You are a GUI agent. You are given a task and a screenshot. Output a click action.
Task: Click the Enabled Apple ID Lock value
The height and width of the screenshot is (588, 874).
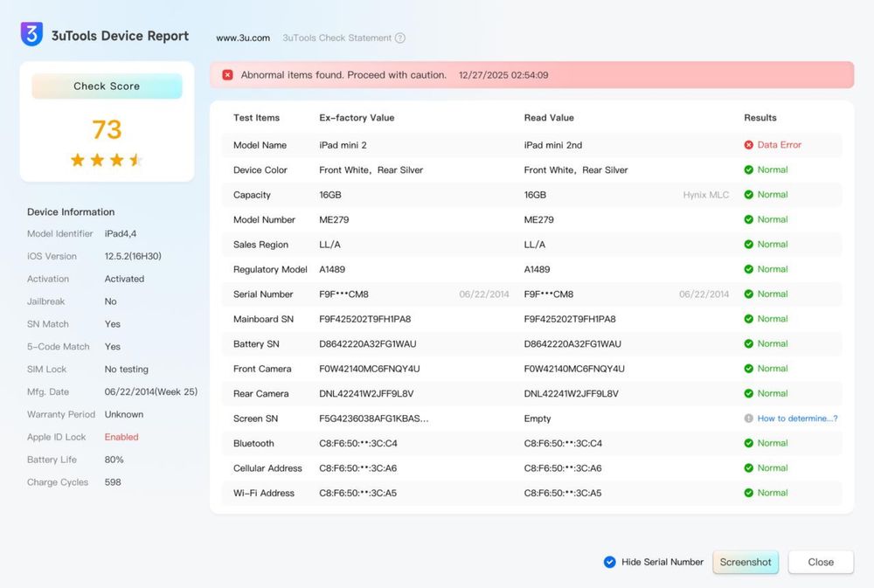pos(121,437)
